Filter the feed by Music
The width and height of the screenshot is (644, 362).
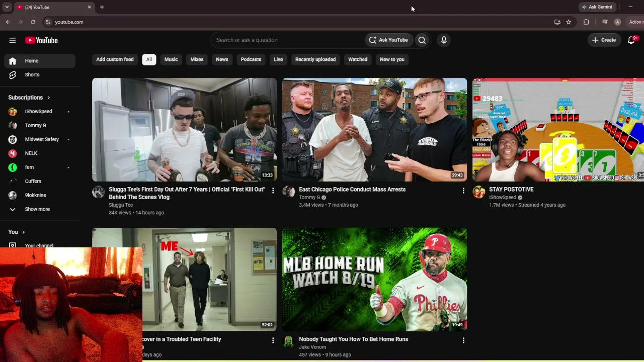pos(171,59)
